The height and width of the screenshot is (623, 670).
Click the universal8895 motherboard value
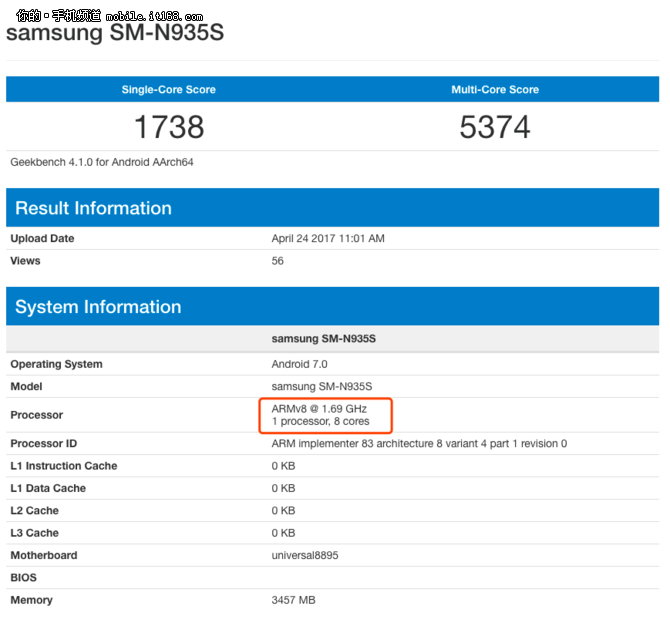point(305,555)
